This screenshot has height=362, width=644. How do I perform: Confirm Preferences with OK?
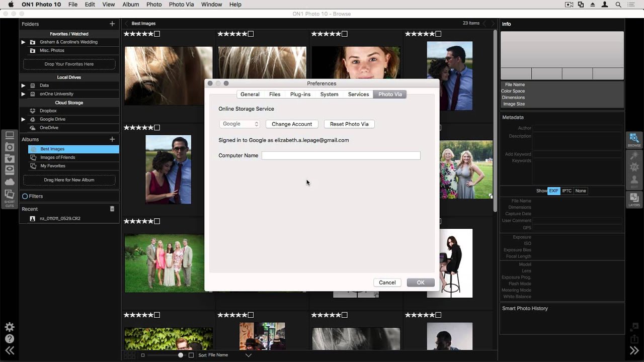pyautogui.click(x=421, y=283)
